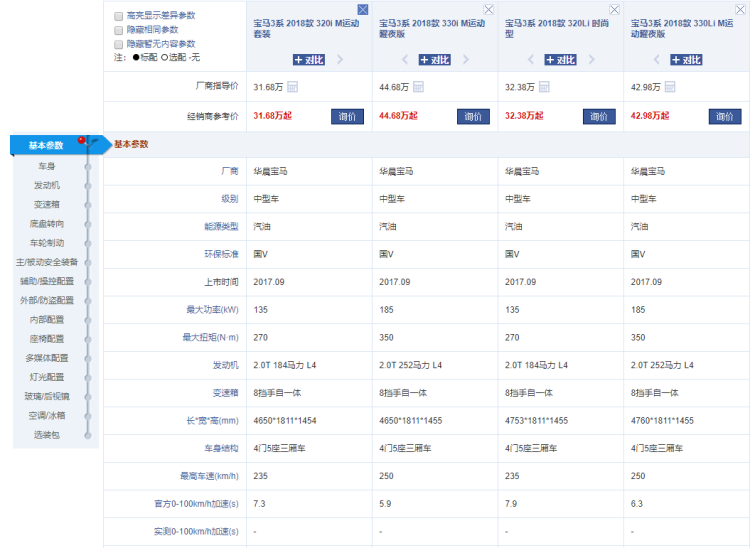750x548 pixels.
Task: Click the 44.68万起 dealer price link
Action: click(x=398, y=116)
